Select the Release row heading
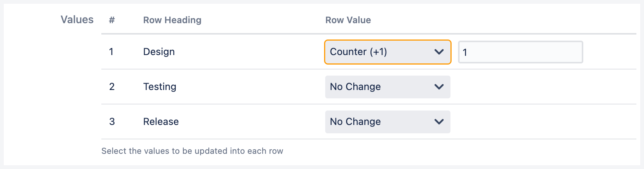The image size is (644, 169). click(161, 122)
